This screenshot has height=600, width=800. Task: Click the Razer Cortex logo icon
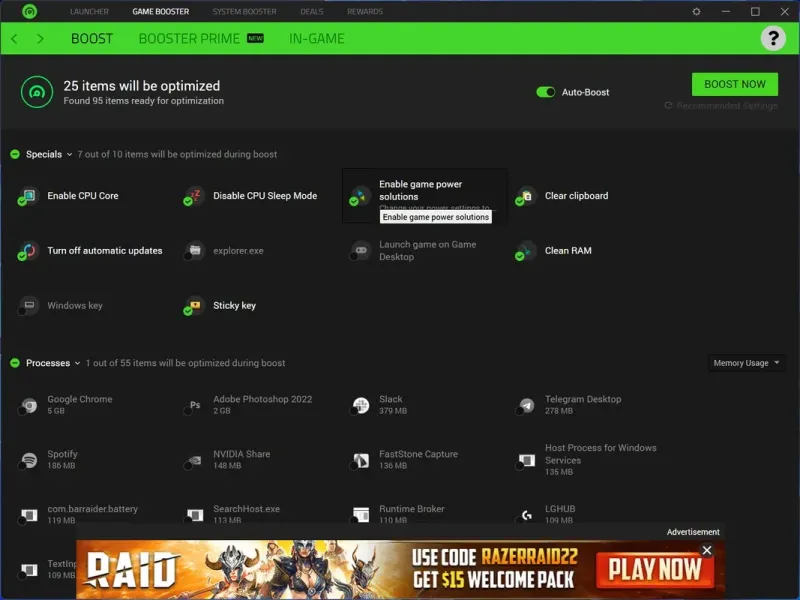pyautogui.click(x=30, y=11)
